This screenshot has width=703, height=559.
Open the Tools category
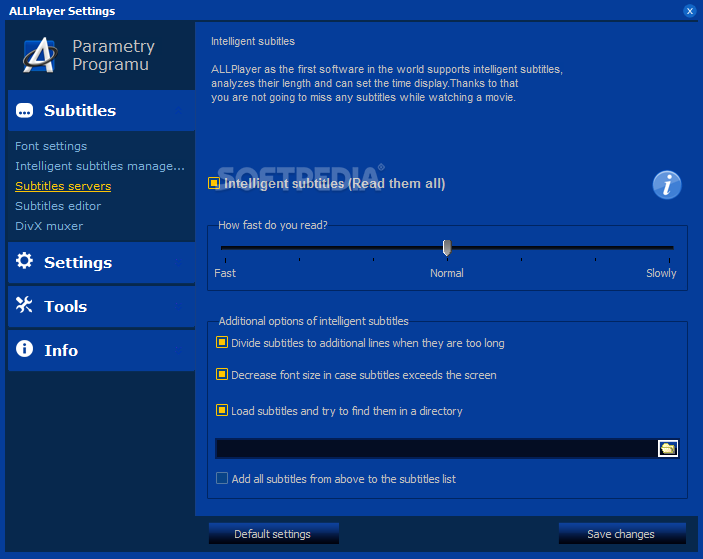pos(101,307)
